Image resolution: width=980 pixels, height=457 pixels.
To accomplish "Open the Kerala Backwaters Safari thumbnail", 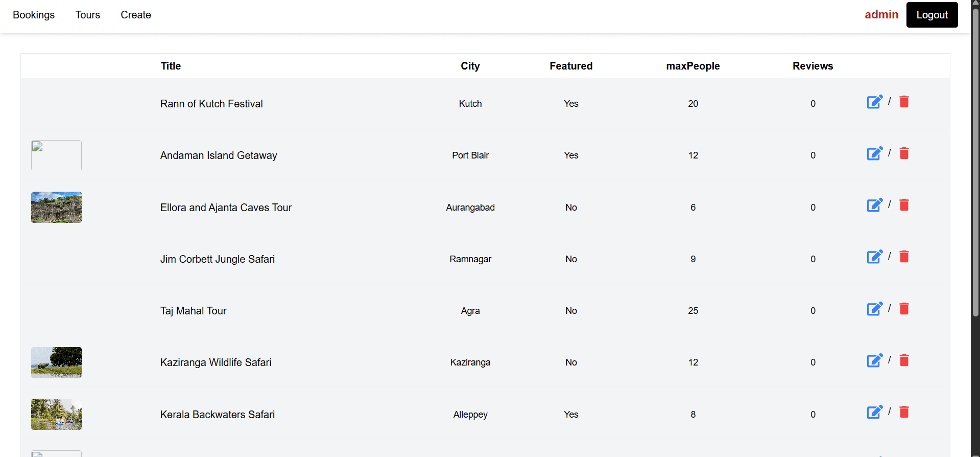I will [56, 414].
